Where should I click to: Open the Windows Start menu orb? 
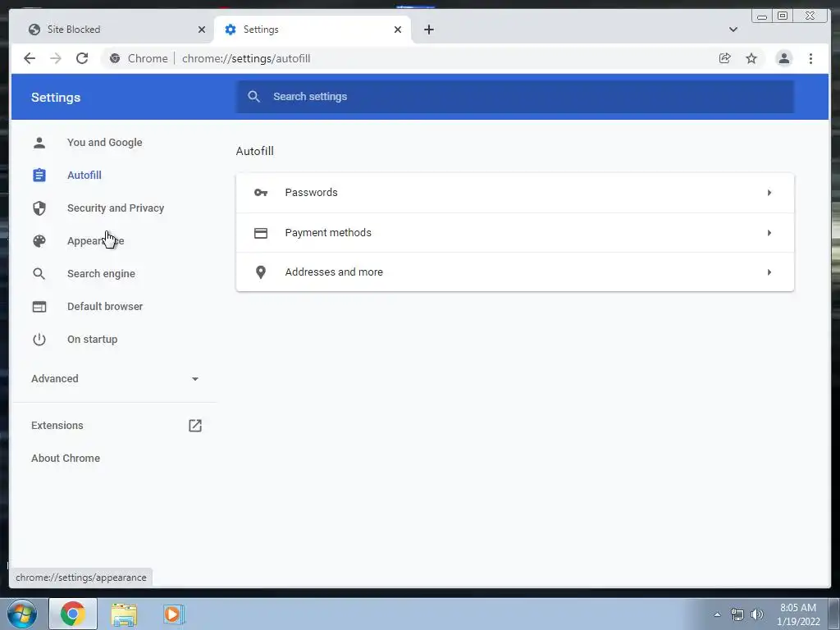22,614
